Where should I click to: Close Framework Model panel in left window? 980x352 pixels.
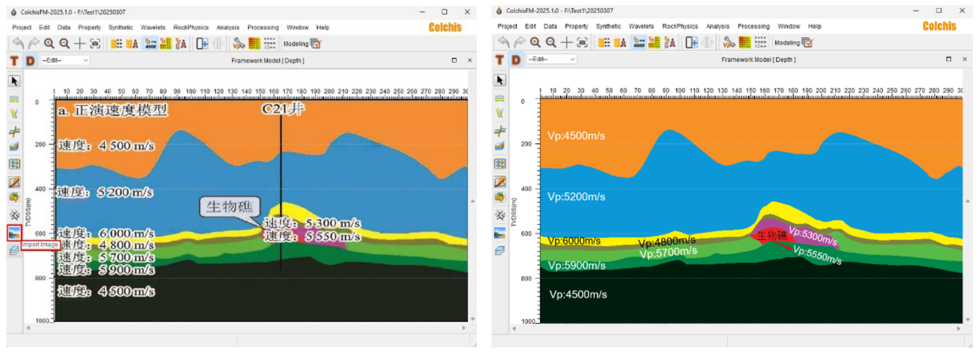(470, 60)
